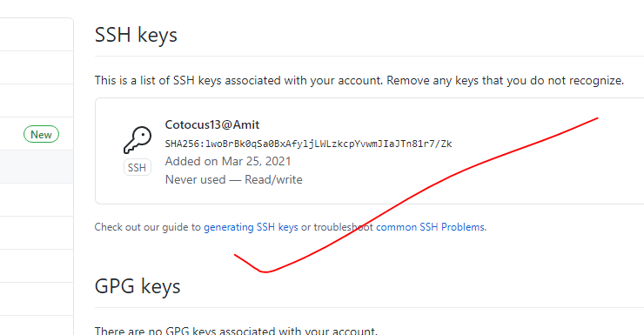Click the green New badge in sidebar
Screen dimensions: 644x335
pos(41,135)
